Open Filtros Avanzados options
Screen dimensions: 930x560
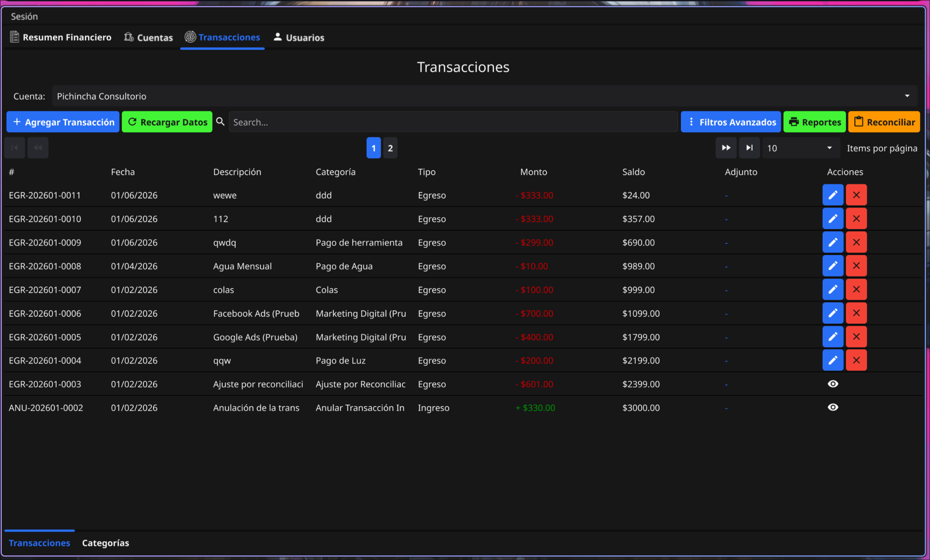(730, 122)
